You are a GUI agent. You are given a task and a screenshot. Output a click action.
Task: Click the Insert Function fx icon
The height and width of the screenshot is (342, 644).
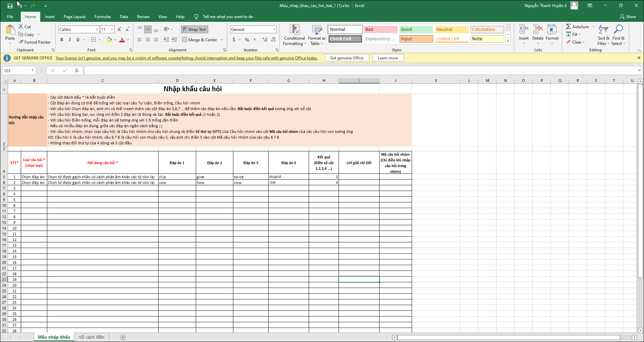click(77, 70)
